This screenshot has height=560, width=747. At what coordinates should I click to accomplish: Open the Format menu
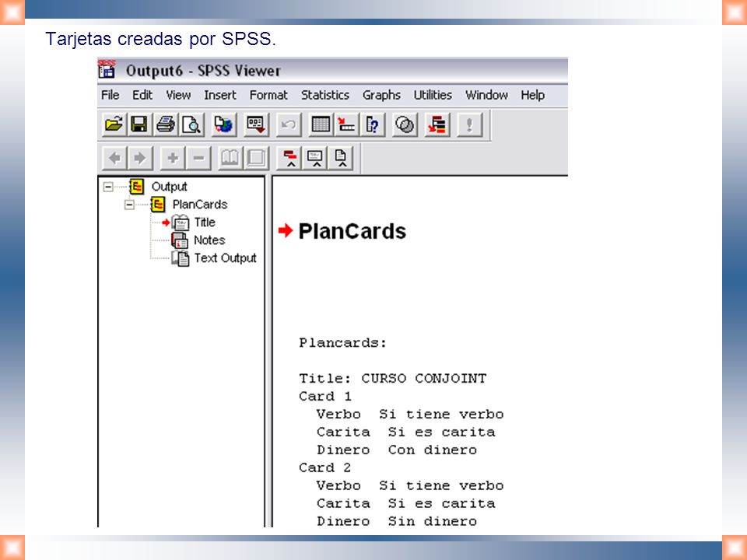coord(268,95)
